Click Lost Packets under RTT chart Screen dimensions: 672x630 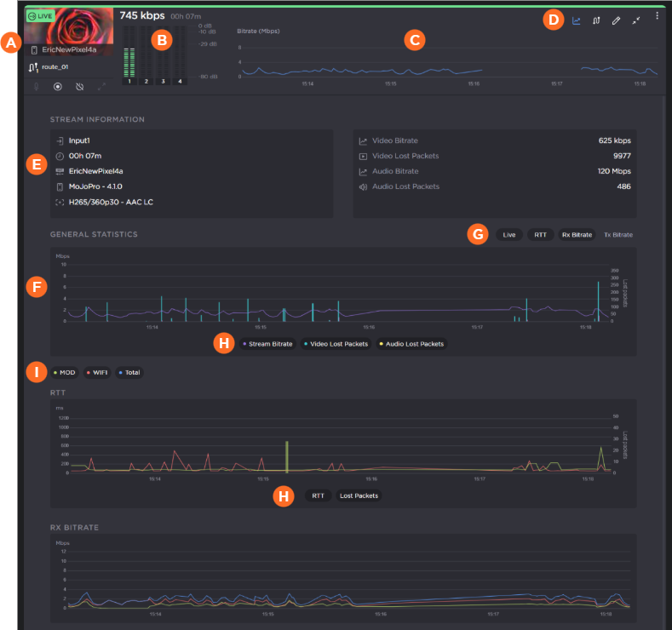tap(358, 495)
